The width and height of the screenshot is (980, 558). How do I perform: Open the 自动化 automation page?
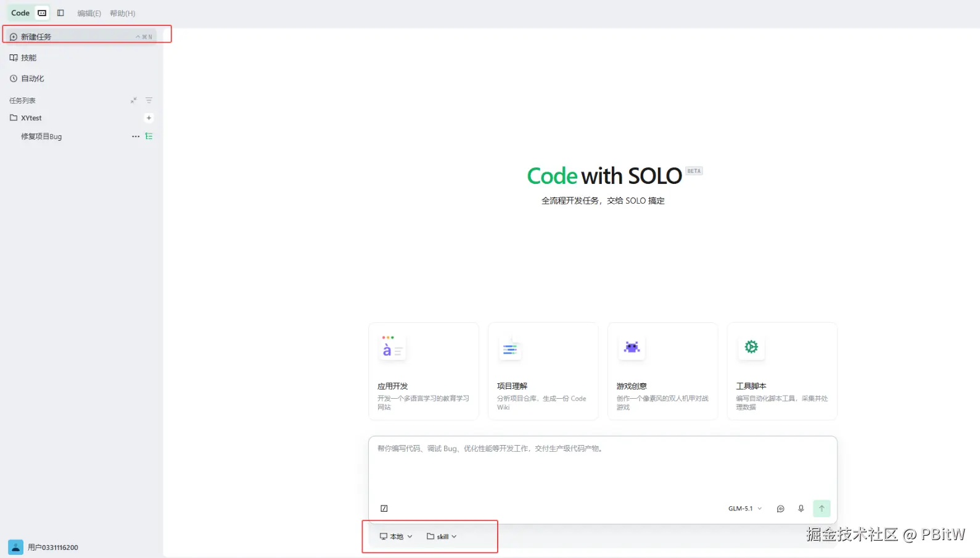tap(81, 78)
